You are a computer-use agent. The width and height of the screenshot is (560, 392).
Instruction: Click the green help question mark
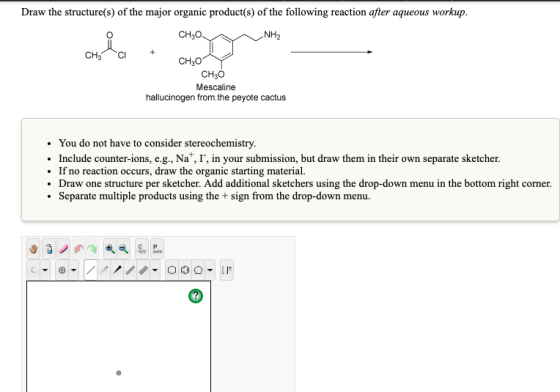pyautogui.click(x=195, y=296)
